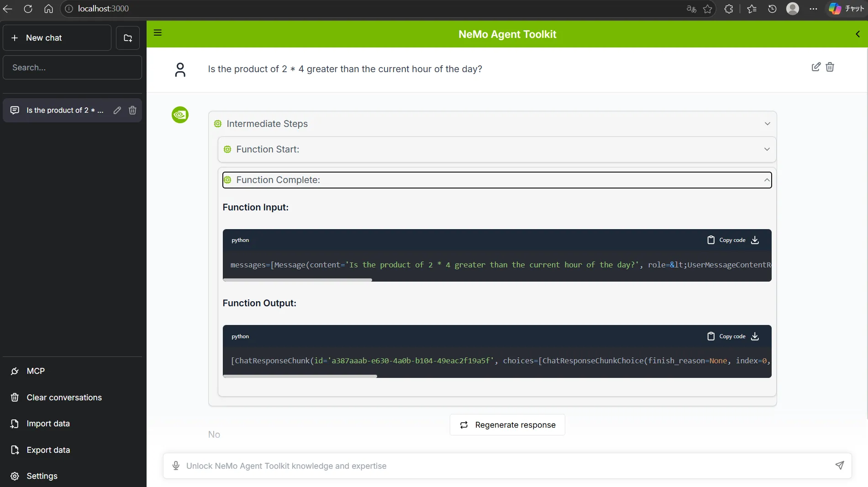Viewport: 868px width, 487px height.
Task: Create a new folder in sidebar
Action: click(128, 38)
